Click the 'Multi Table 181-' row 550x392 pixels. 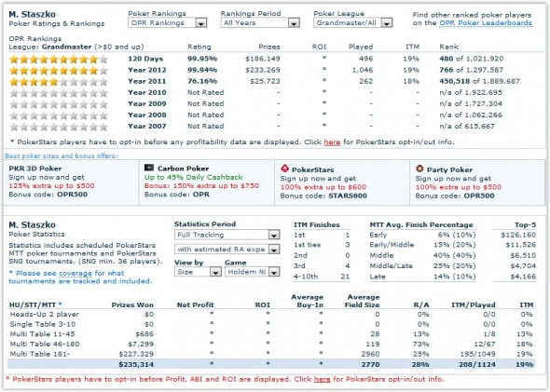(x=271, y=354)
